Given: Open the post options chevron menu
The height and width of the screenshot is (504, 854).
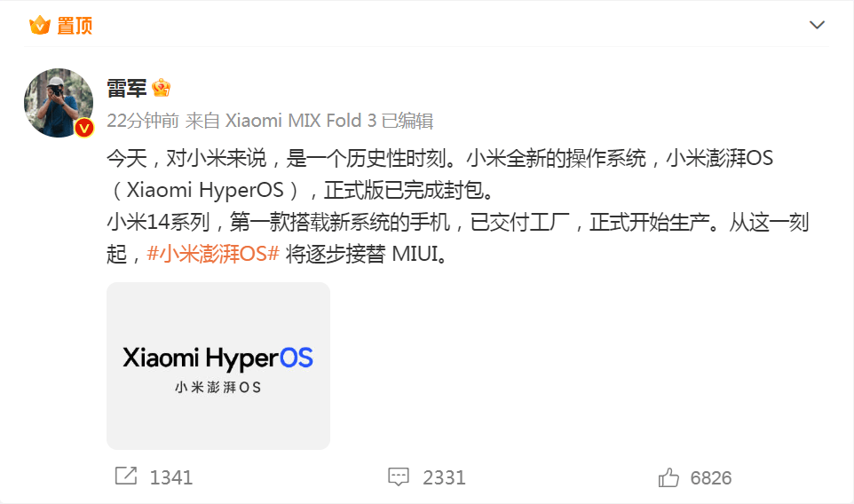Looking at the screenshot, I should (x=817, y=25).
